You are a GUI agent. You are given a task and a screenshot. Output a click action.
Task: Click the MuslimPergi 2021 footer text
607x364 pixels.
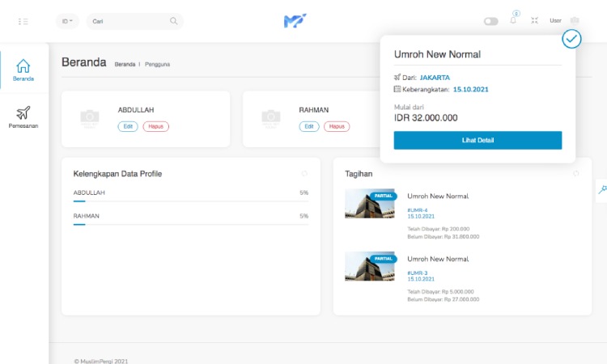click(101, 361)
